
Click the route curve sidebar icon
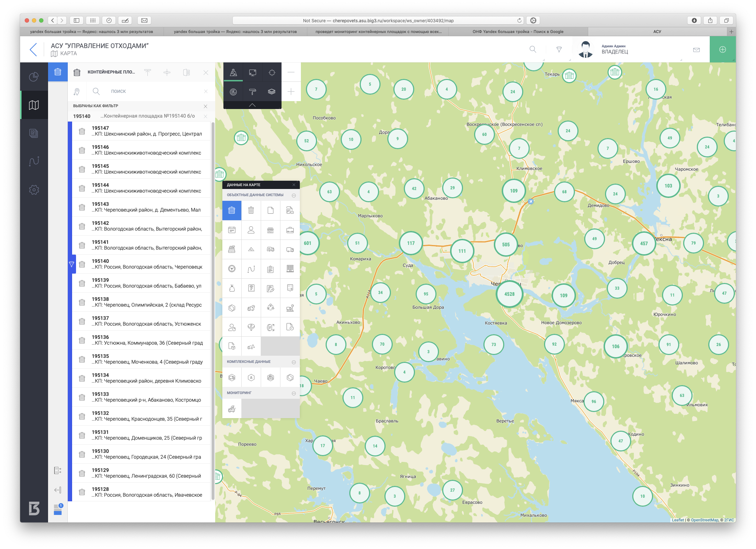pos(34,161)
